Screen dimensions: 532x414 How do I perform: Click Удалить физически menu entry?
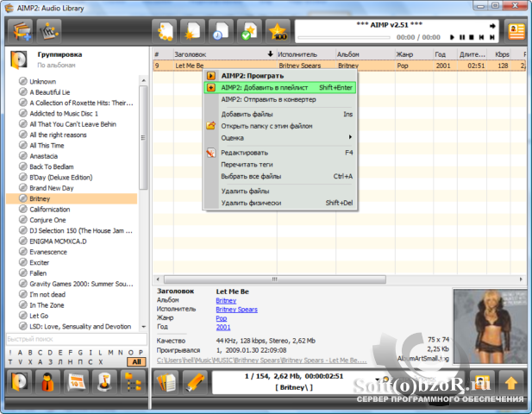(280, 203)
